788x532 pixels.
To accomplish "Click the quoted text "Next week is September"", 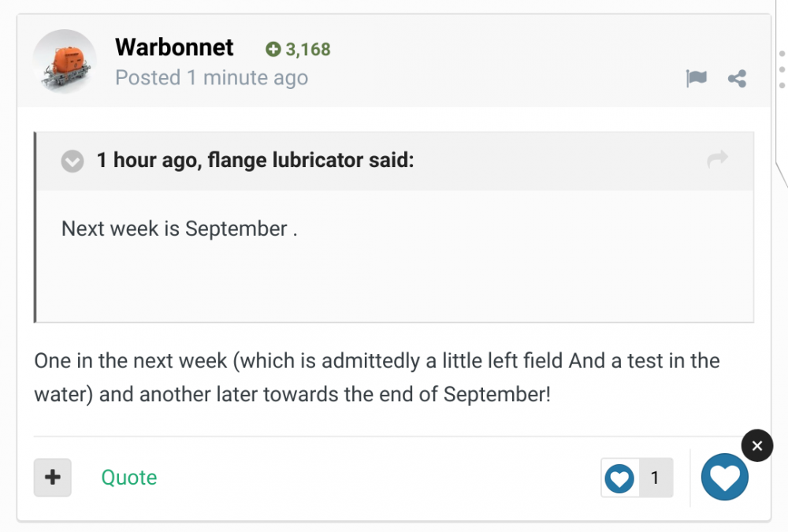I will tap(179, 229).
